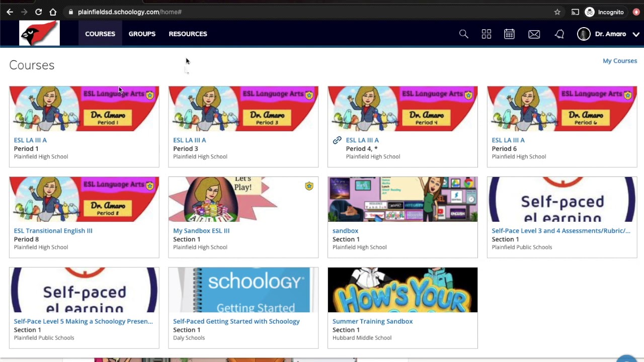Viewport: 644px width, 362px height.
Task: Click Hubbard Middle School text
Action: point(362,338)
